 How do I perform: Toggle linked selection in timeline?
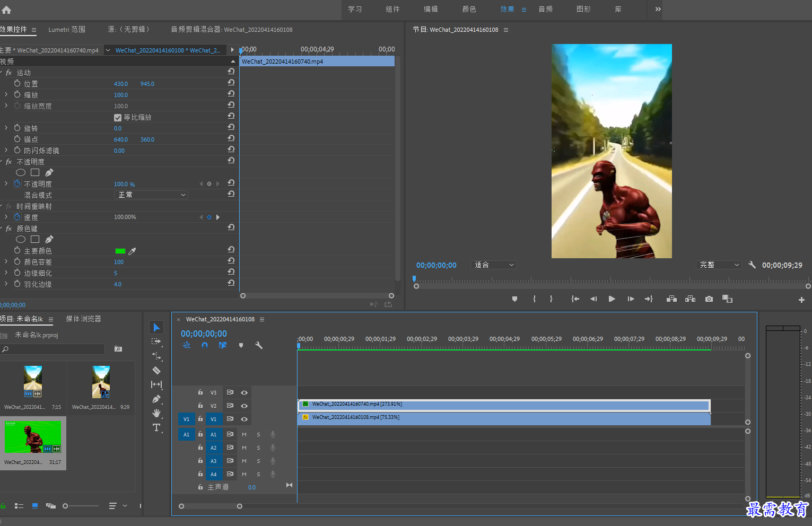(223, 345)
